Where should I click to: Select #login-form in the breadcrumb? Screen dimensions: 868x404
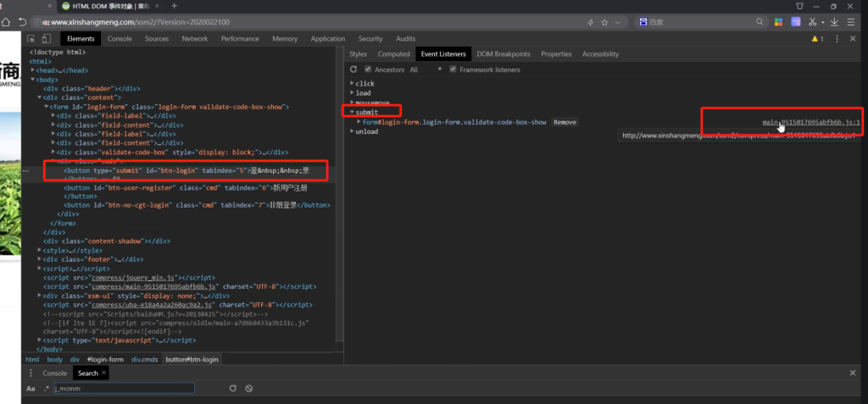tap(105, 359)
